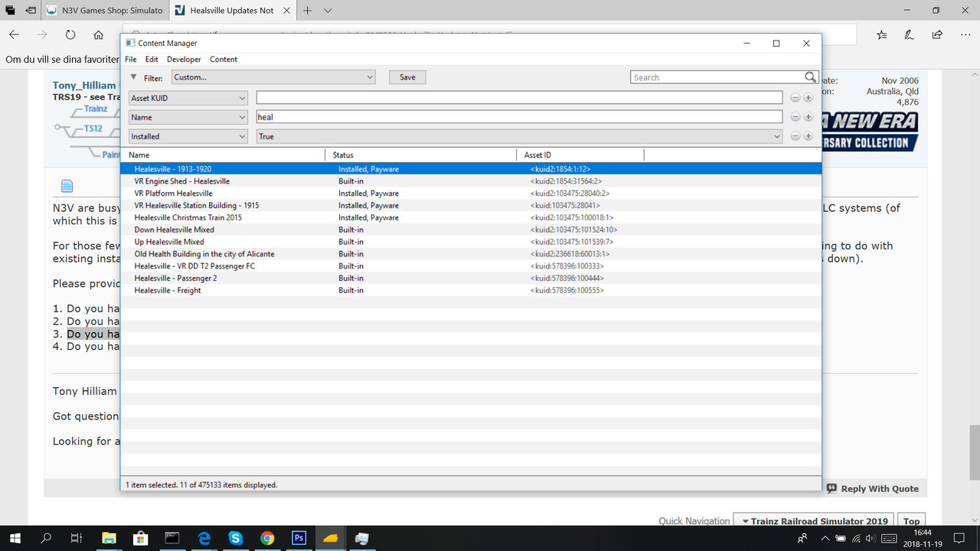
Task: Open browser more options ellipsis
Action: coord(964,34)
